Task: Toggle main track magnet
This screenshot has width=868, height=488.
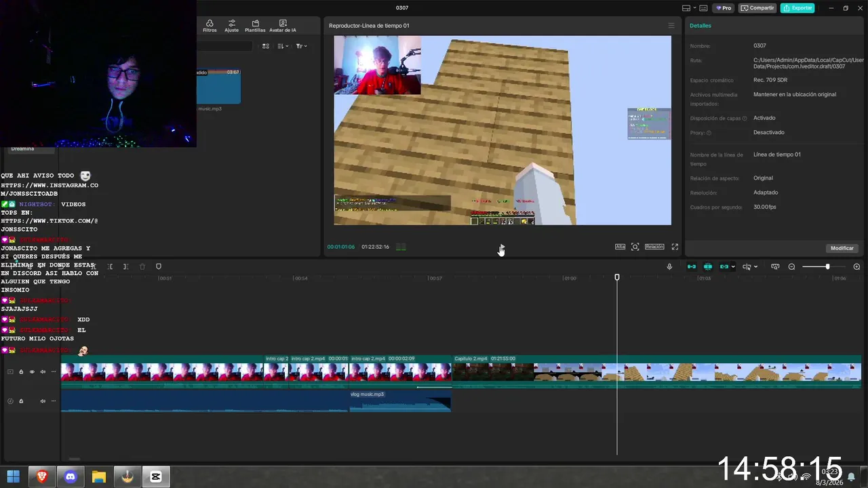Action: [x=692, y=266]
